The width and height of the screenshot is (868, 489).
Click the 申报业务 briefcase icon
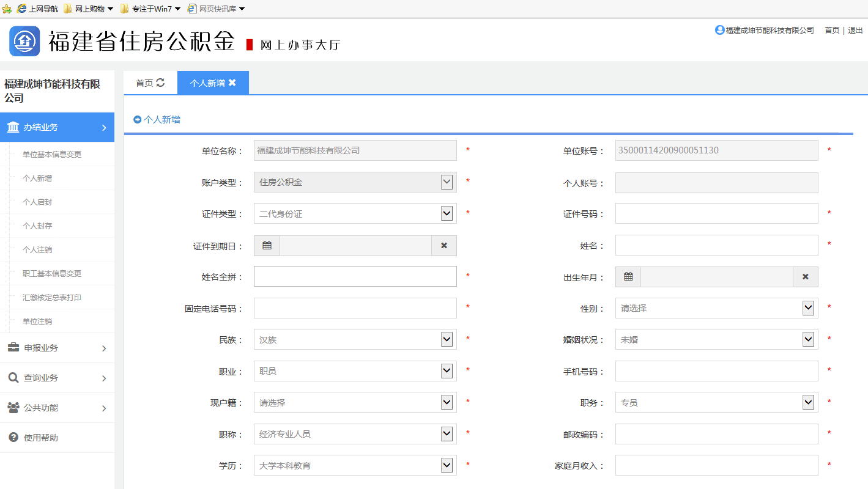(13, 347)
